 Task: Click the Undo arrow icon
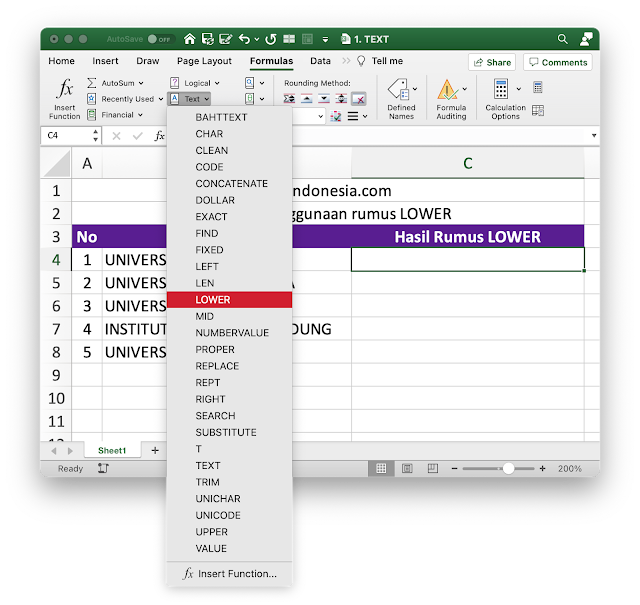pyautogui.click(x=244, y=39)
